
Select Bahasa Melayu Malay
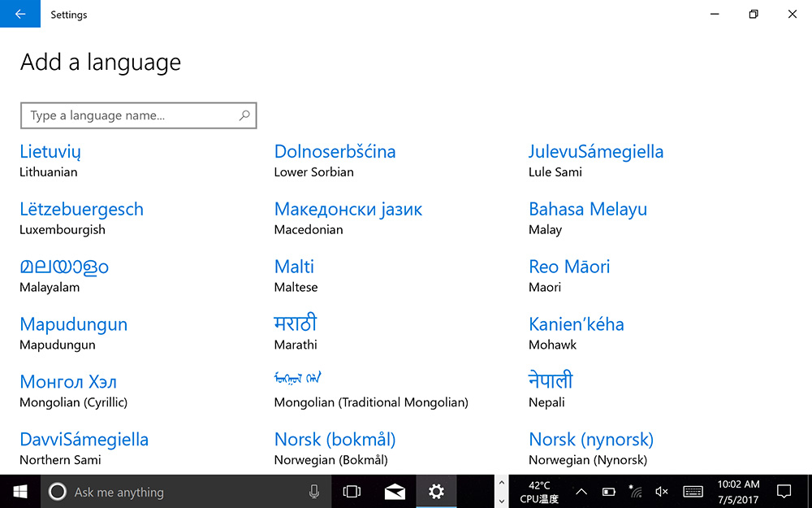pos(588,218)
